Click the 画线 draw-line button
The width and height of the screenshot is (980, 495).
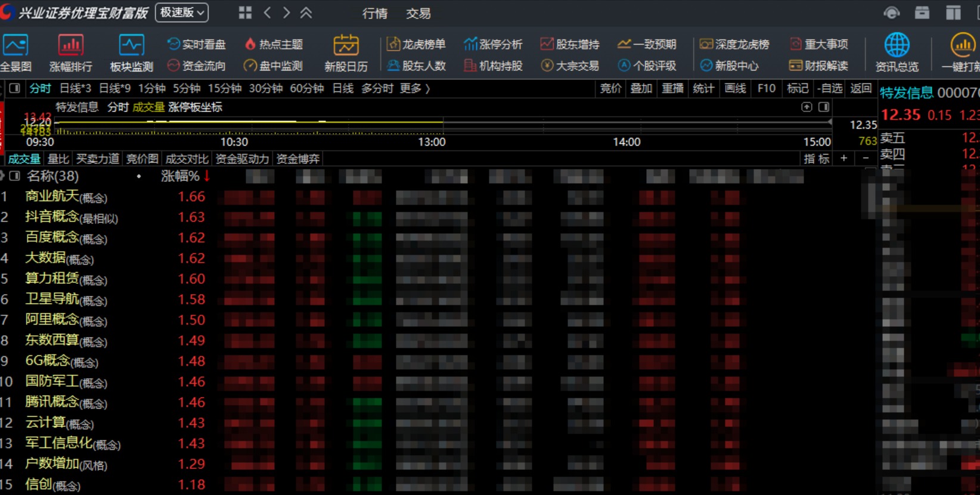pyautogui.click(x=735, y=88)
